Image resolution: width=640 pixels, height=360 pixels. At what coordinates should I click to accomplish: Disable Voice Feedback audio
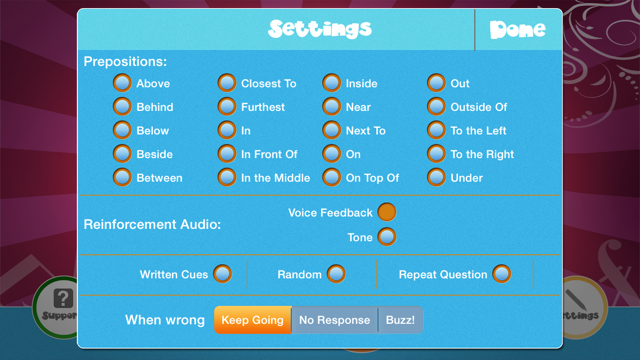coord(387,212)
